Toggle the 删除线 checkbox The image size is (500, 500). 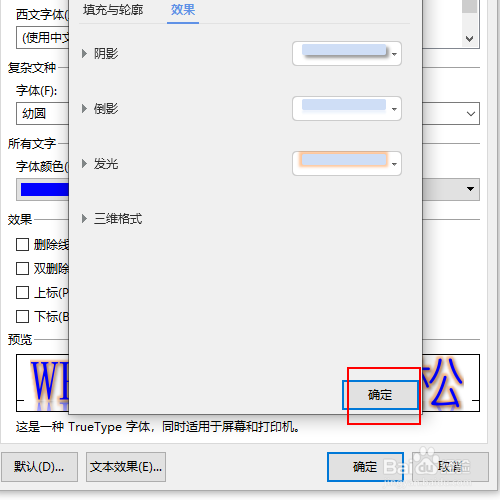point(23,245)
